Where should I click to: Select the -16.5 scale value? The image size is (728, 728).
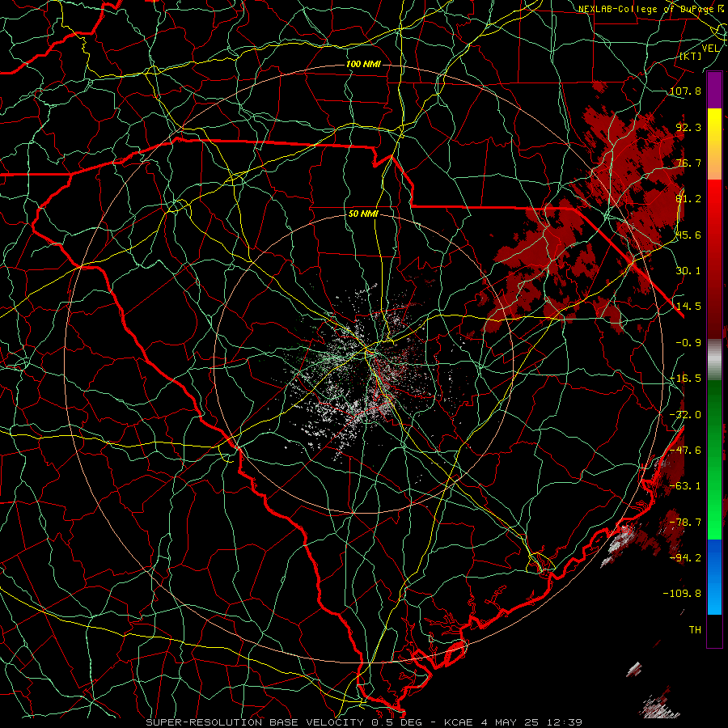tap(685, 379)
